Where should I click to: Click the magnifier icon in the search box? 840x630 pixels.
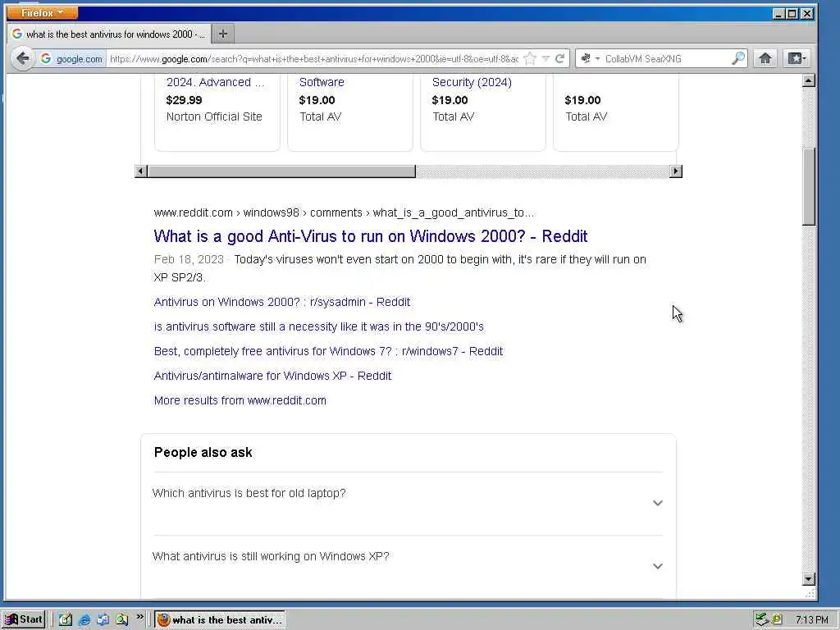(x=738, y=58)
